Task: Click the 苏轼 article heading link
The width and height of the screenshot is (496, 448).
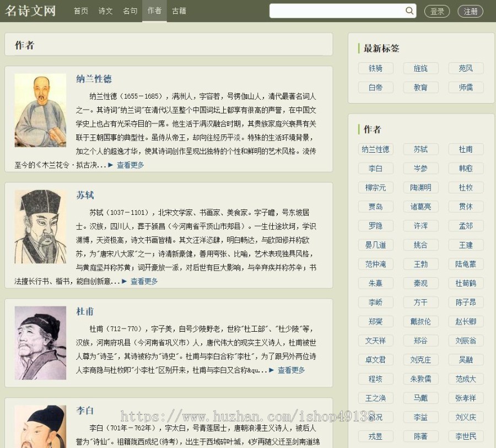Action: (x=85, y=195)
